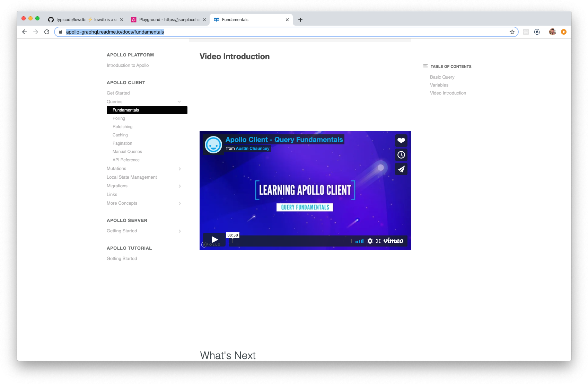This screenshot has width=588, height=384.
Task: Close the Playground tab
Action: (204, 20)
